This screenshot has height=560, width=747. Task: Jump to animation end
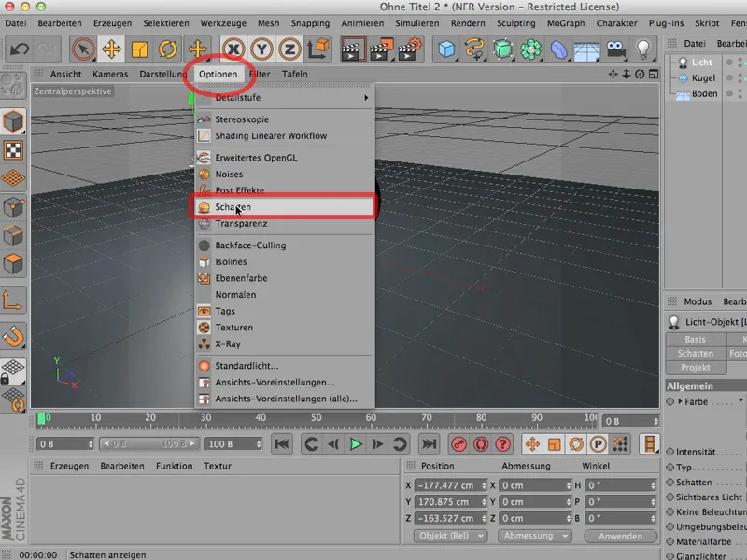(430, 444)
